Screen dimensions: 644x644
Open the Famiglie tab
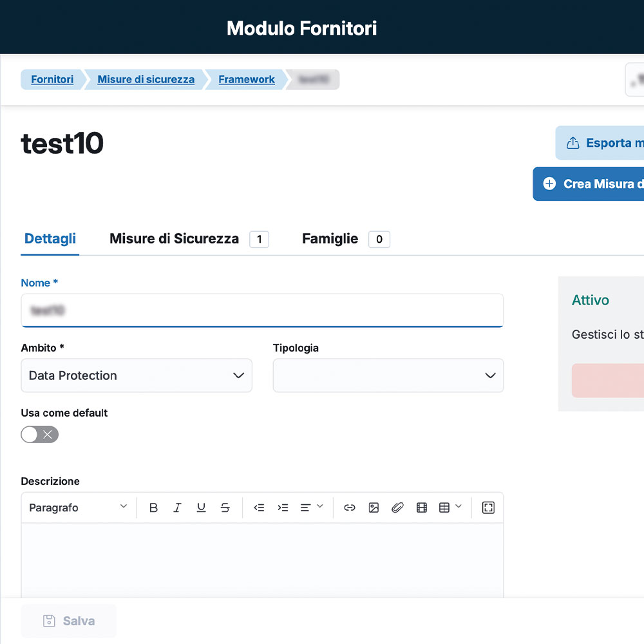click(x=330, y=239)
